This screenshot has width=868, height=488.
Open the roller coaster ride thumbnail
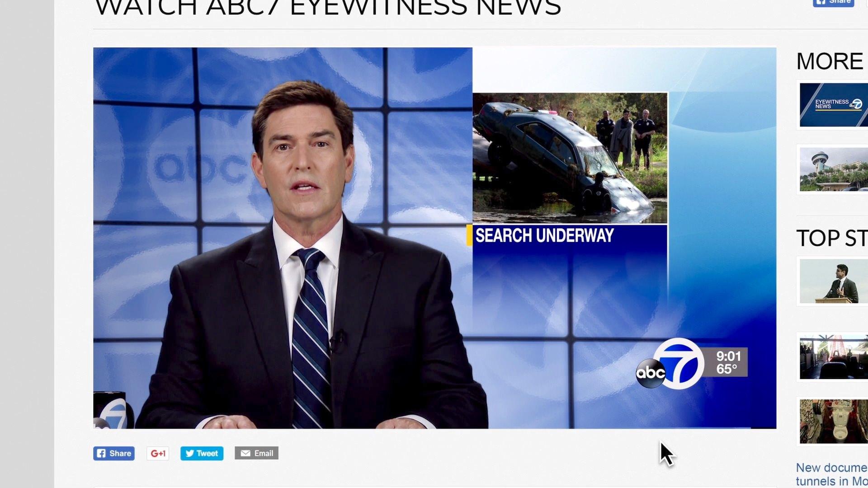pos(833,357)
